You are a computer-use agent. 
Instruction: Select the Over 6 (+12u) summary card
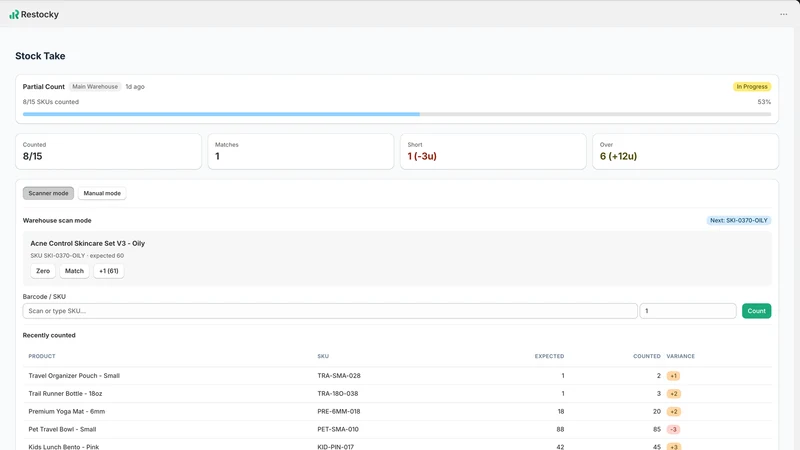pyautogui.click(x=685, y=152)
